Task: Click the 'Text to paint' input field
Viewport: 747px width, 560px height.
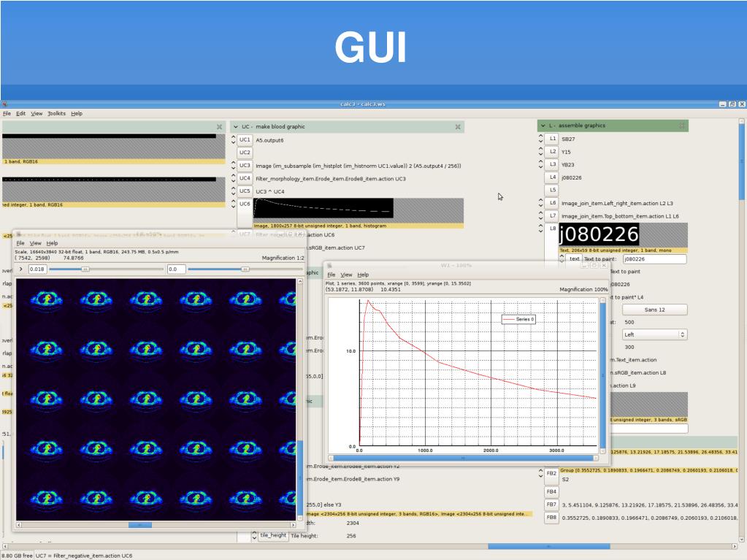Action: tap(654, 259)
